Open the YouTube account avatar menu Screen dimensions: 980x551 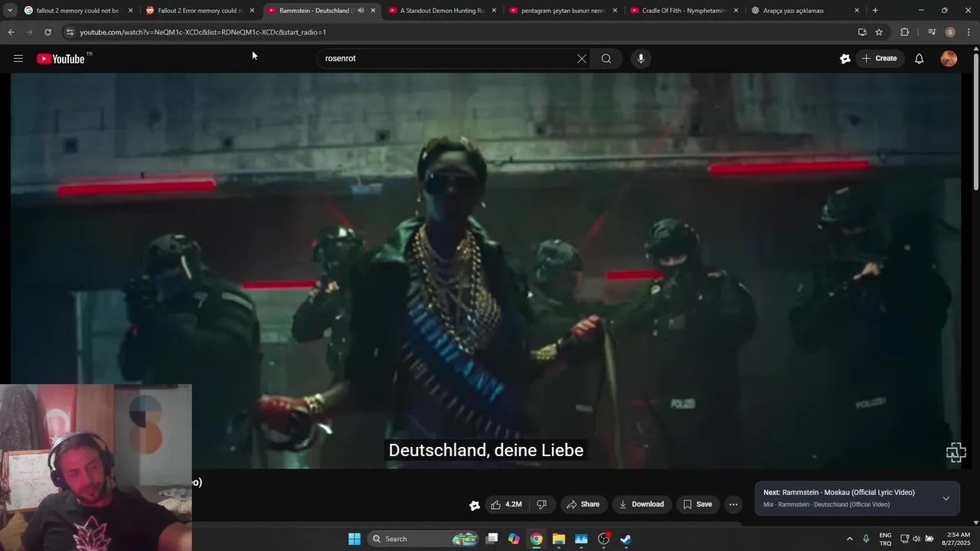pyautogui.click(x=949, y=59)
